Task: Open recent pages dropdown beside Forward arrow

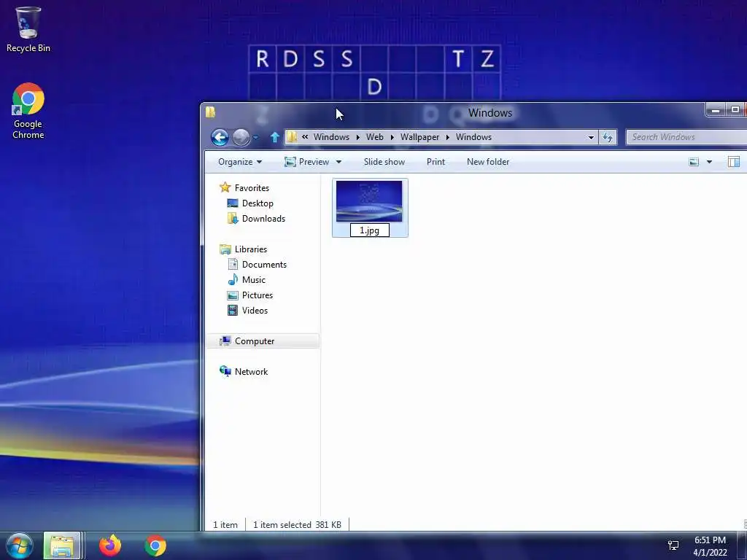Action: tap(256, 138)
